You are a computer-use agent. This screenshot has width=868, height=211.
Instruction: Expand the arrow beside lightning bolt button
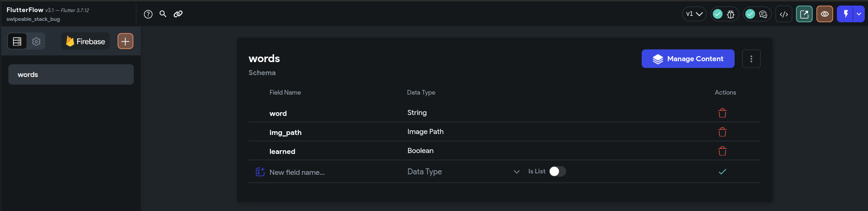point(859,14)
